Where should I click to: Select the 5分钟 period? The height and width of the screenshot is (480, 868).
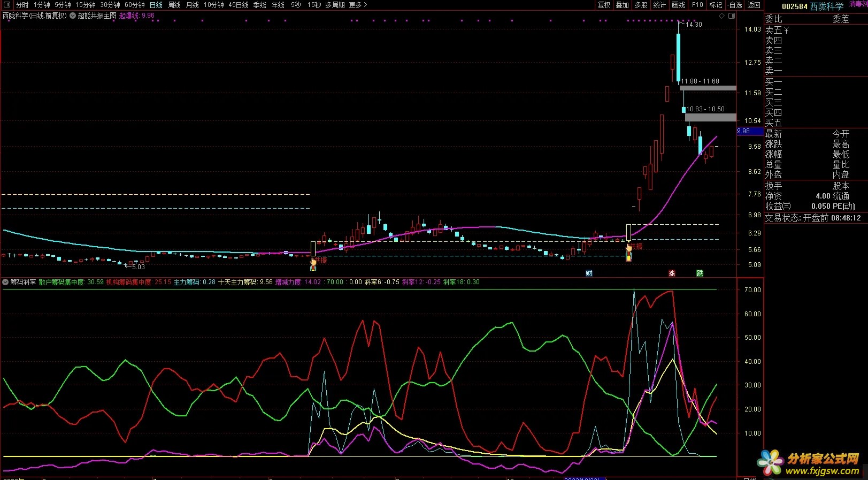63,5
